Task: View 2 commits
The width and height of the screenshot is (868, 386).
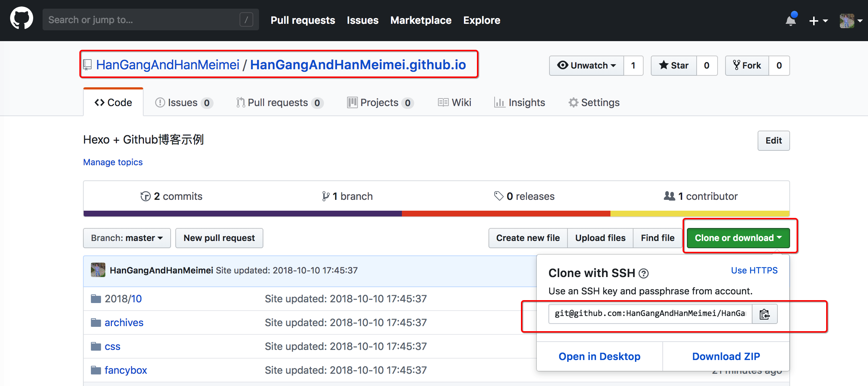Action: (x=171, y=196)
